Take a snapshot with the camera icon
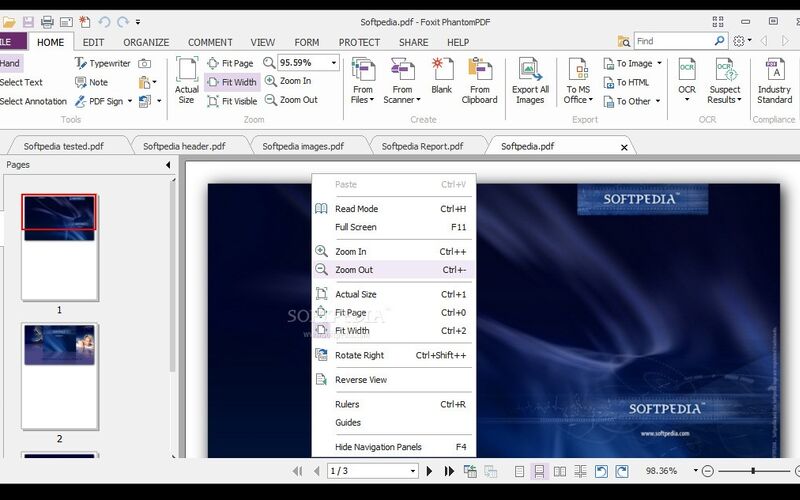 [x=145, y=63]
